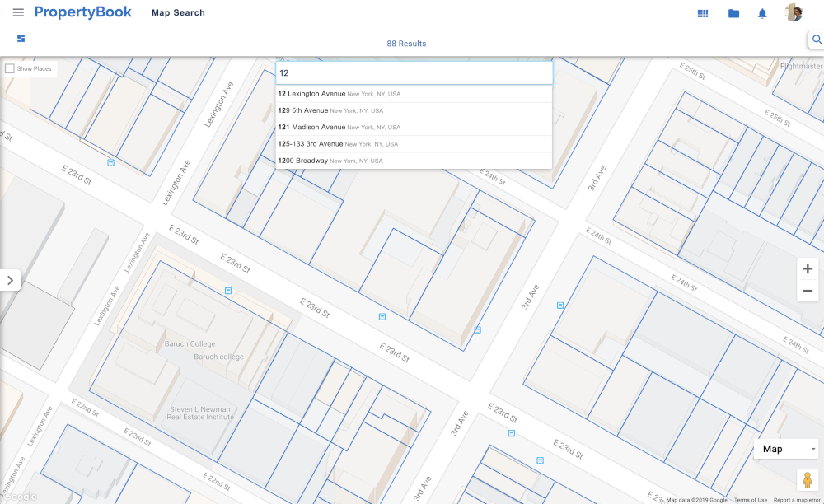Click the transit stop icon beside Baruch College
824x504 pixels.
228,291
